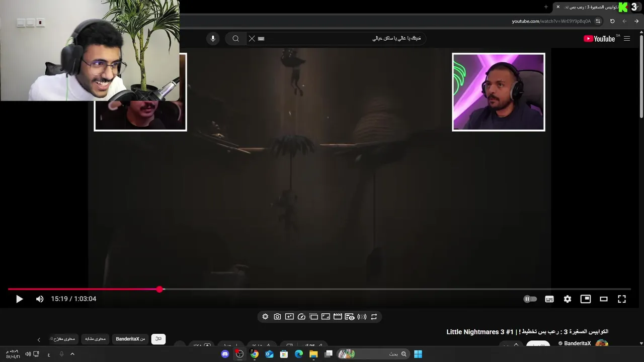Viewport: 644px width, 362px height.
Task: Open a new browser tab
Action: [x=546, y=7]
